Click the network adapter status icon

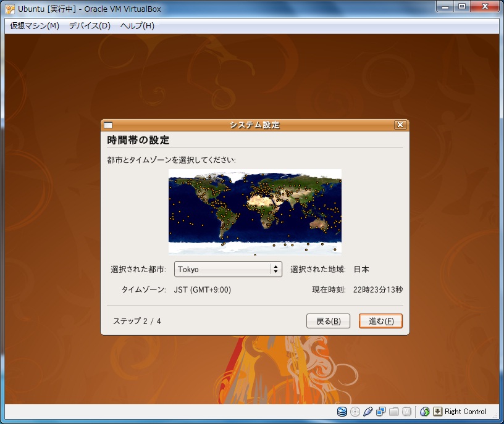[x=381, y=412]
